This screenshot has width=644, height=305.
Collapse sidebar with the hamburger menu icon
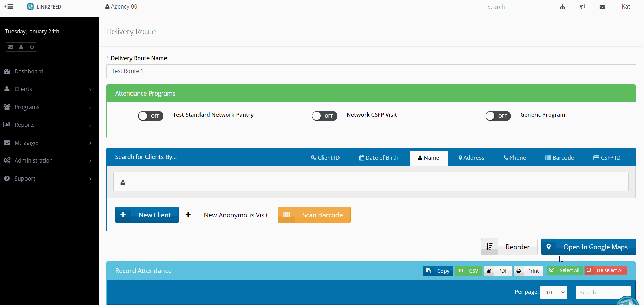click(x=9, y=6)
